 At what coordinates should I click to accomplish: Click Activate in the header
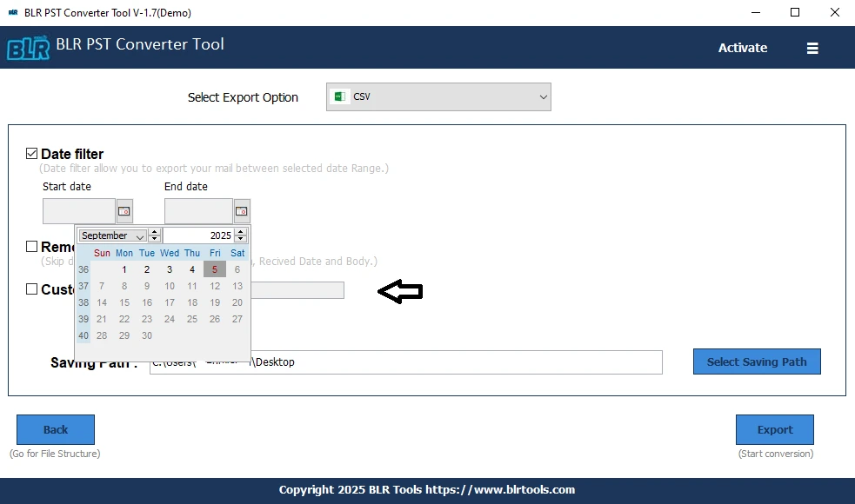click(x=743, y=48)
